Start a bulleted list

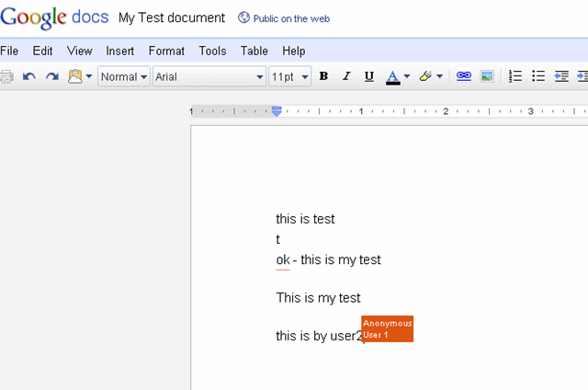pos(538,76)
